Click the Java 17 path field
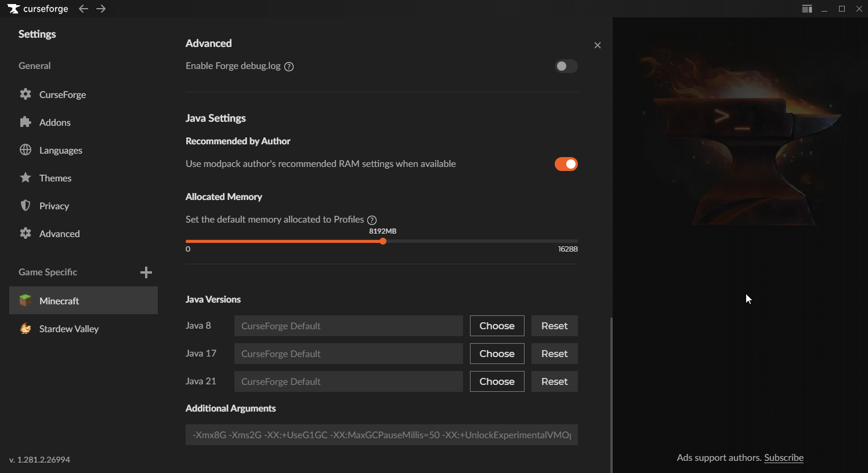This screenshot has height=473, width=868. click(349, 354)
